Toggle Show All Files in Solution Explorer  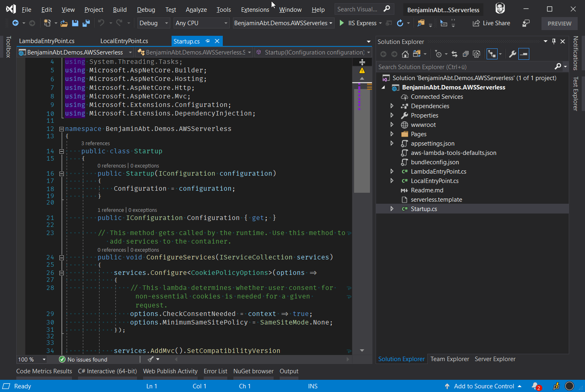coord(476,54)
